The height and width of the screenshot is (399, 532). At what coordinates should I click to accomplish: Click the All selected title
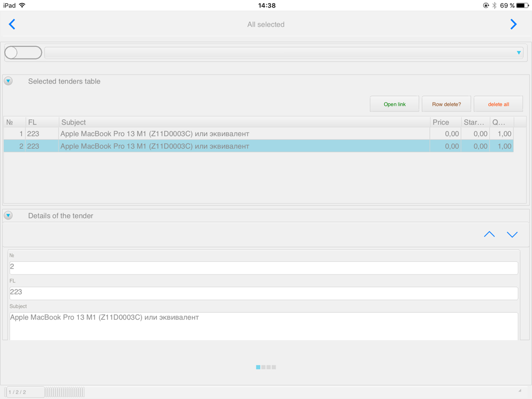265,24
